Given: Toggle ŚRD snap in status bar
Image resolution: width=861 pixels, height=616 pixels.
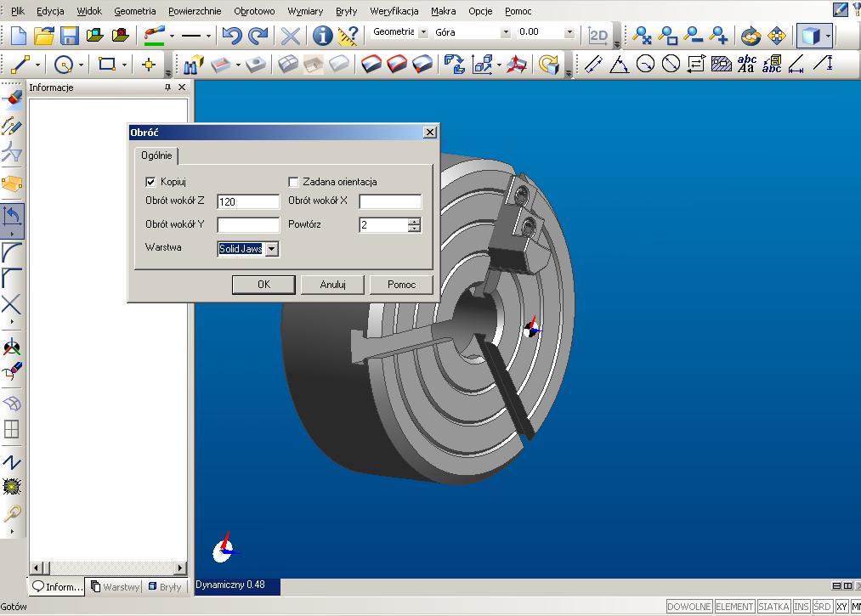Looking at the screenshot, I should coord(822,607).
